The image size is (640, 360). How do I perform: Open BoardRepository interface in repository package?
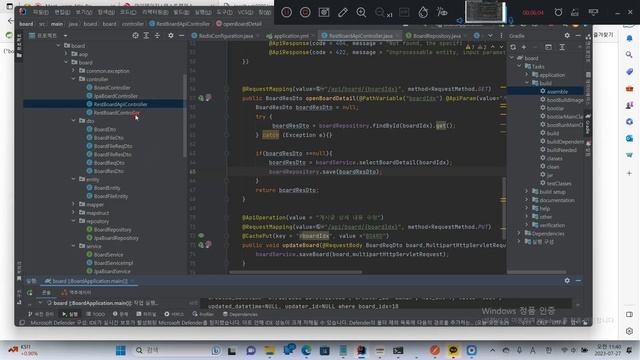[112, 230]
